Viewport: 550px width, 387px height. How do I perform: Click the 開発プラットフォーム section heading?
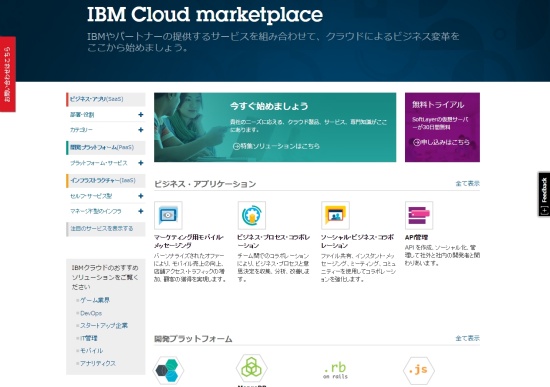tap(193, 339)
